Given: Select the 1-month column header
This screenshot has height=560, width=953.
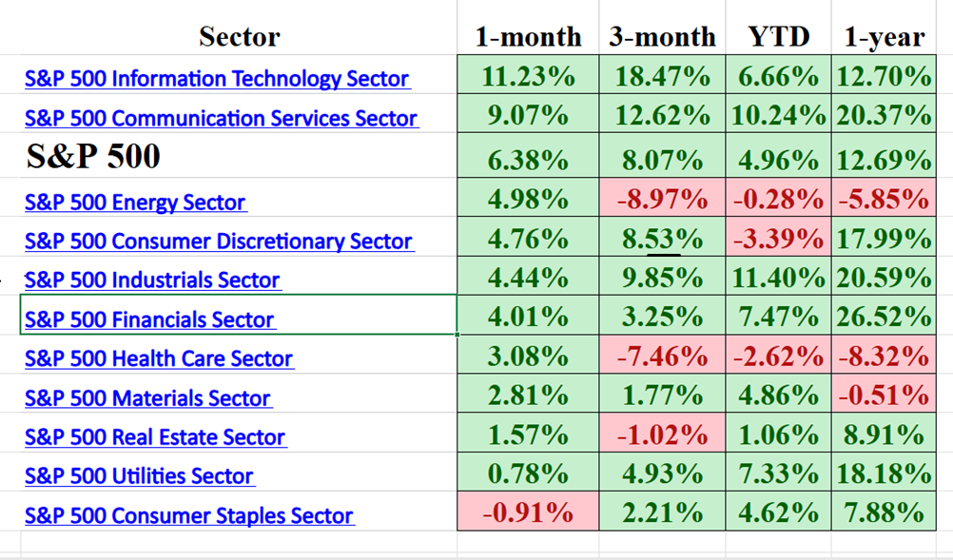Looking at the screenshot, I should pyautogui.click(x=528, y=37).
